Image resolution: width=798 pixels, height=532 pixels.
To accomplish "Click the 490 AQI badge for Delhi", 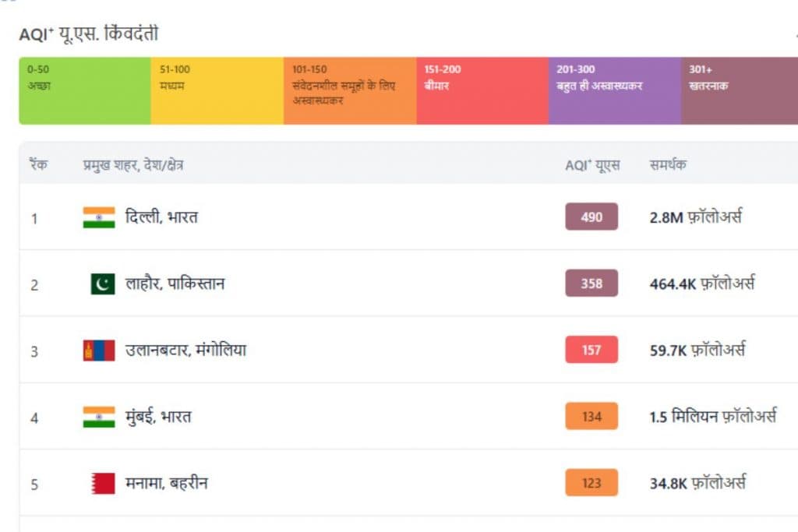I will tap(591, 217).
